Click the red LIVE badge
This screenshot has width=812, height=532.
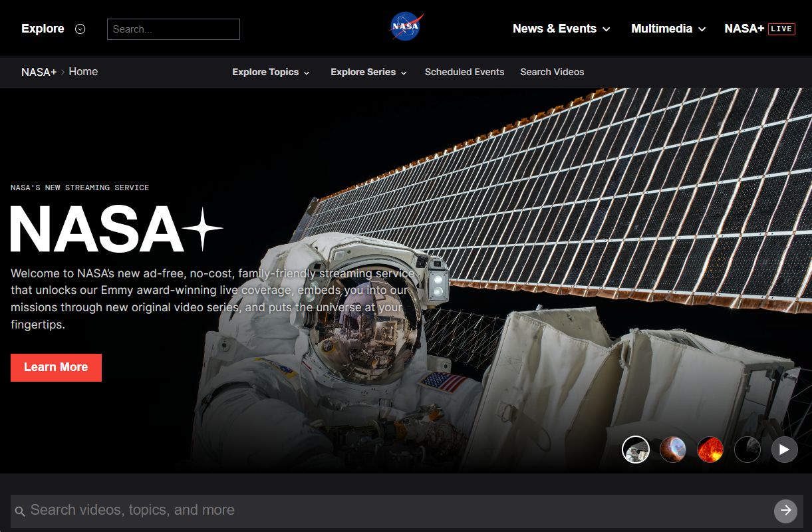coord(781,29)
